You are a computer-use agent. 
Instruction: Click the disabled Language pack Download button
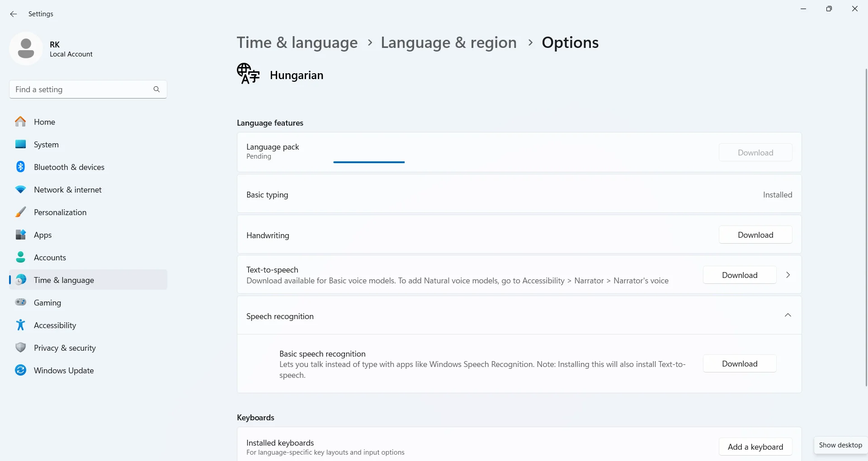[755, 153]
